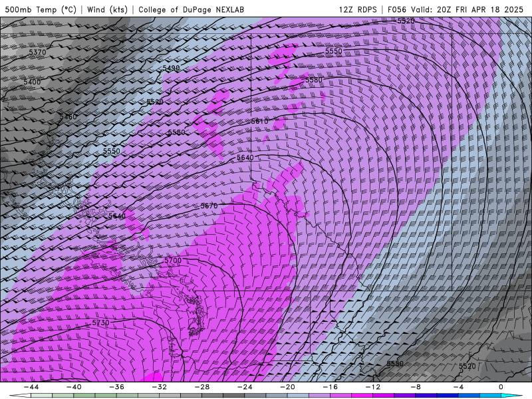Viewport: 532px width, 399px height.
Task: Select the 5730 contour label
Action: click(101, 323)
